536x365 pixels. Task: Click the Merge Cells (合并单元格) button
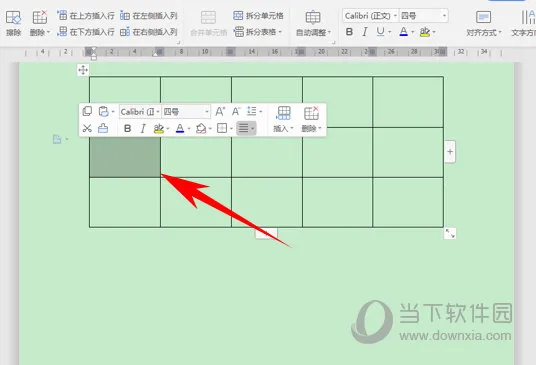pos(209,23)
